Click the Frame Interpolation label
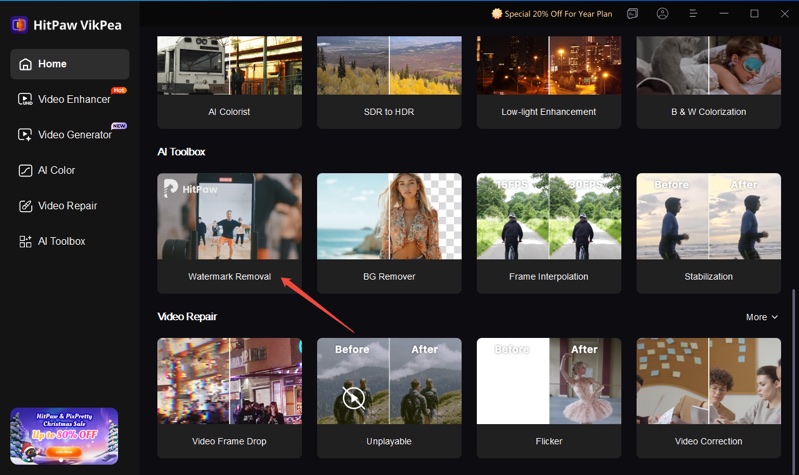 [x=549, y=276]
